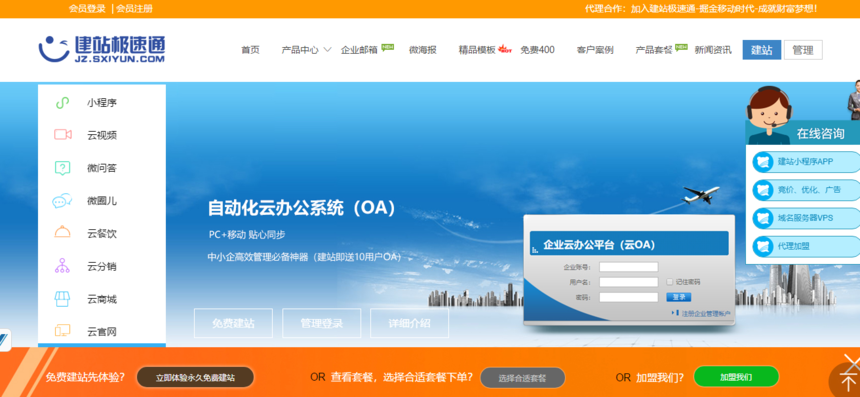Screen dimensions: 860x397
Task: Select the 云分销 hierarchy icon
Action: click(63, 266)
